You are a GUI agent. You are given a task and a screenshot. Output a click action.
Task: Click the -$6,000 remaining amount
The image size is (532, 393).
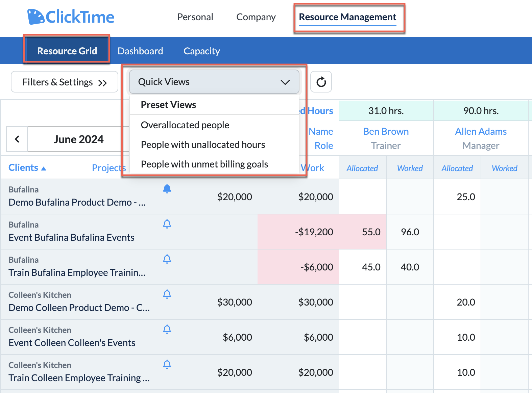[x=317, y=267]
